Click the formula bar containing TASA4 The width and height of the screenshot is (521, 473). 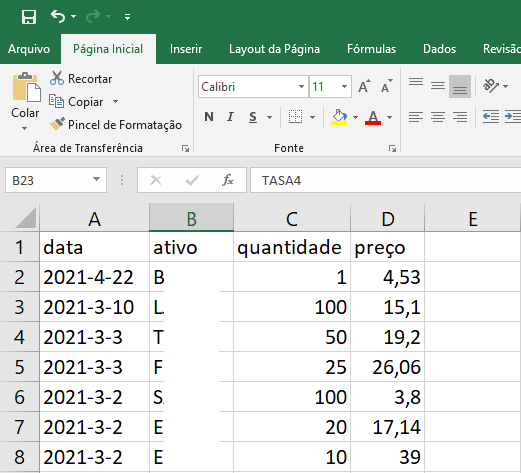(386, 180)
